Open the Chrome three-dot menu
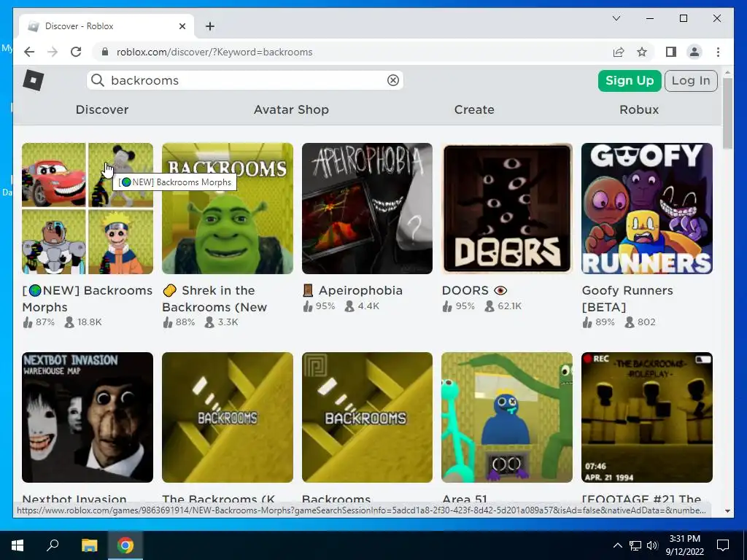The image size is (747, 560). click(718, 52)
